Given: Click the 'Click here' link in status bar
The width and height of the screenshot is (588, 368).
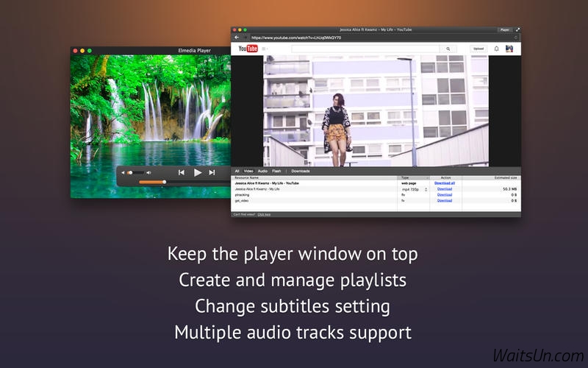Looking at the screenshot, I should [x=264, y=214].
